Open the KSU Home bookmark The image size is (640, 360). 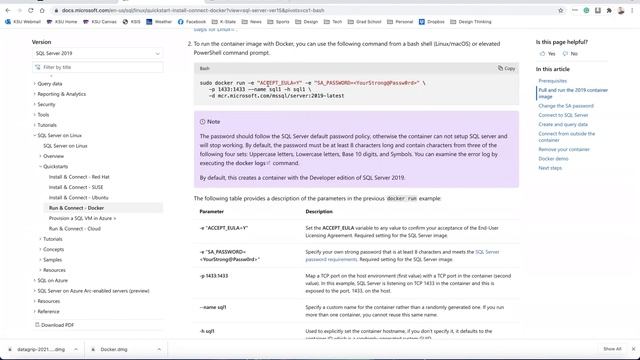62,22
